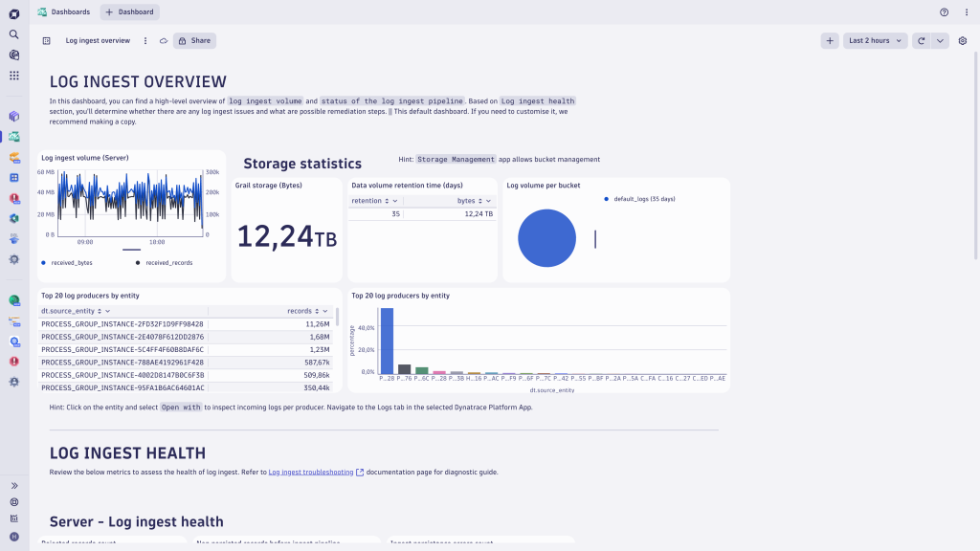The image size is (980, 551).
Task: Click the tallest blue bar P...28
Action: click(387, 342)
